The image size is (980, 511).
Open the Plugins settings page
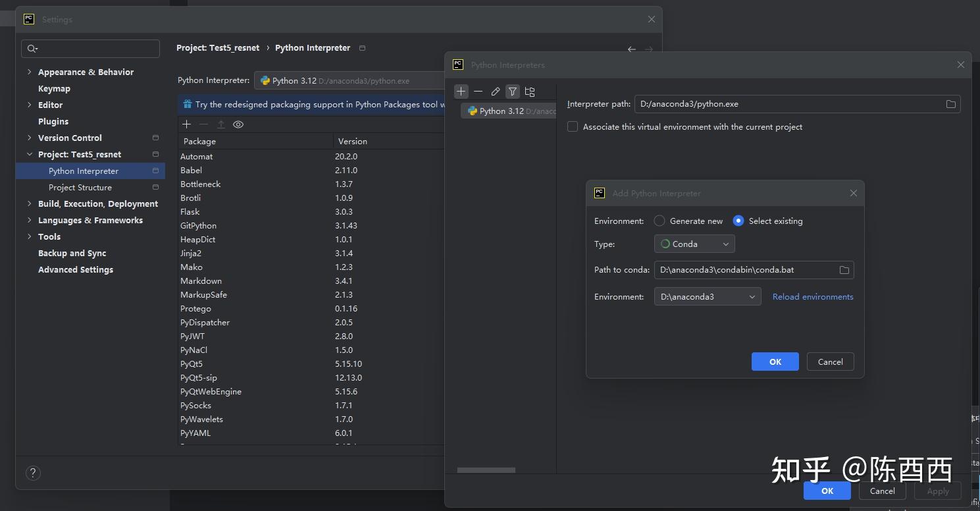(53, 121)
